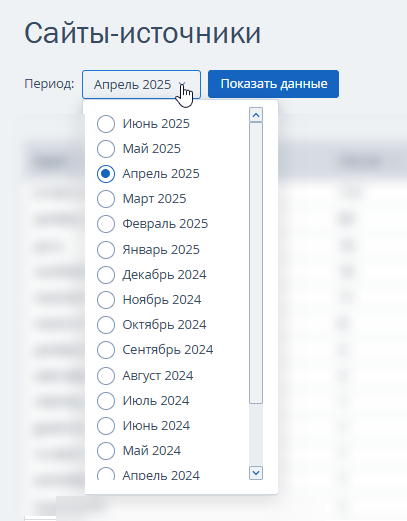
Task: Choose the Декабрь 2024 radio button
Action: click(106, 275)
